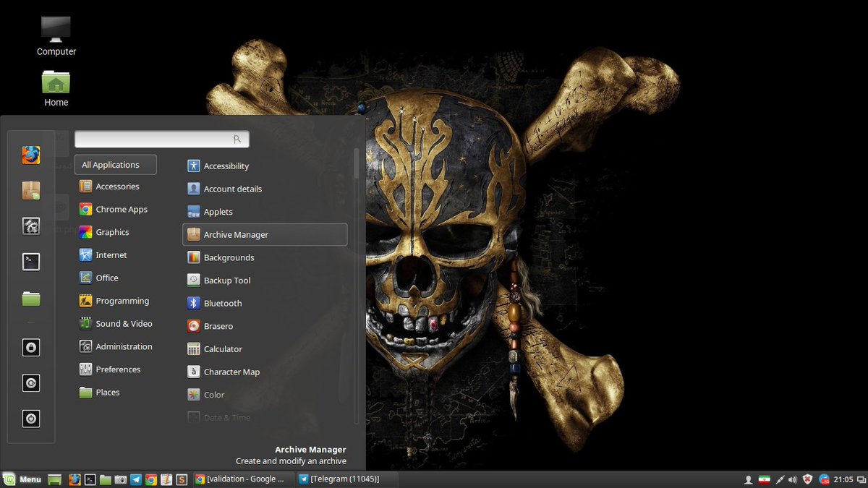Open the Iran flag keyboard layout applet
The height and width of the screenshot is (488, 868).
tap(764, 480)
